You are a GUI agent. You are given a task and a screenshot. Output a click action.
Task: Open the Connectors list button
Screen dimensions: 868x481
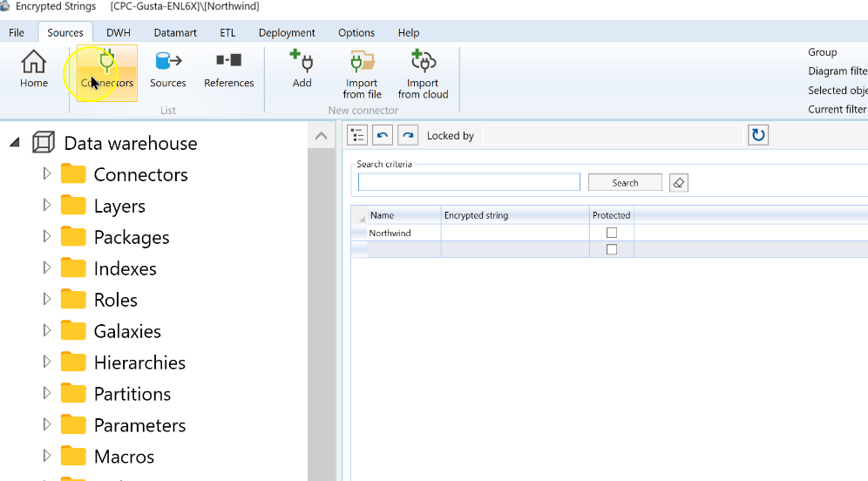point(107,73)
